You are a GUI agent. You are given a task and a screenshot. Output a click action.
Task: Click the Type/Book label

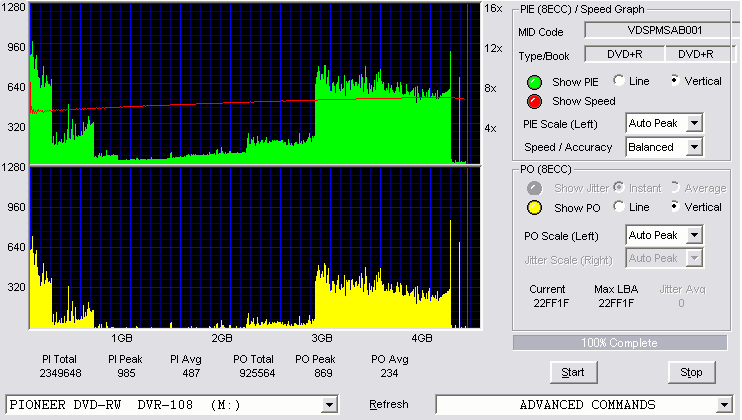(544, 56)
